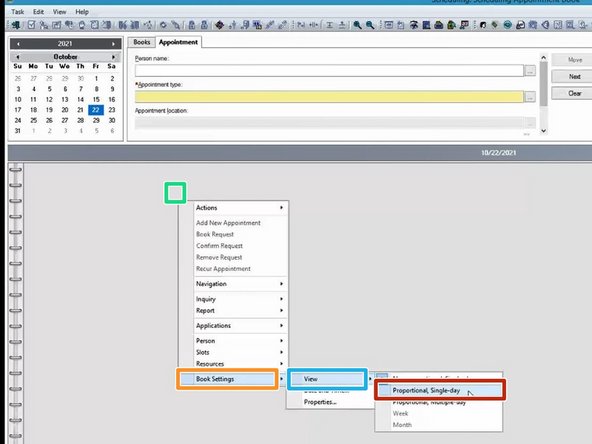This screenshot has height=444, width=592.
Task: Click the second magnifying glass zoom icon
Action: click(x=370, y=25)
